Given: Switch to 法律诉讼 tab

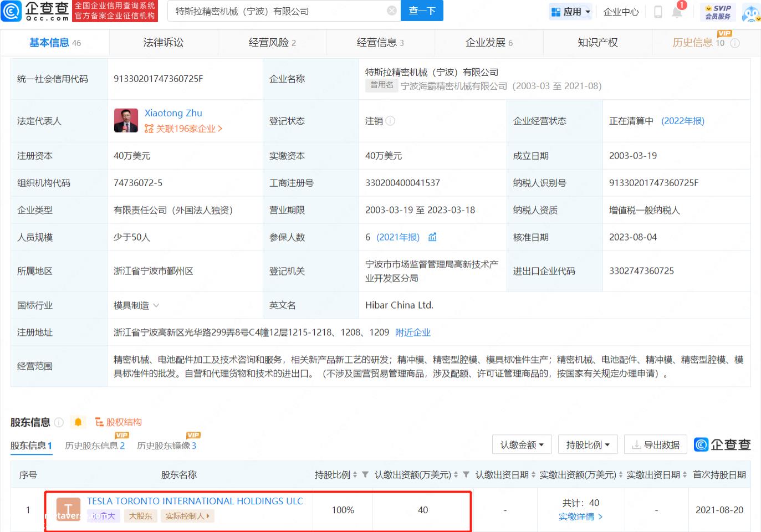Looking at the screenshot, I should point(163,43).
